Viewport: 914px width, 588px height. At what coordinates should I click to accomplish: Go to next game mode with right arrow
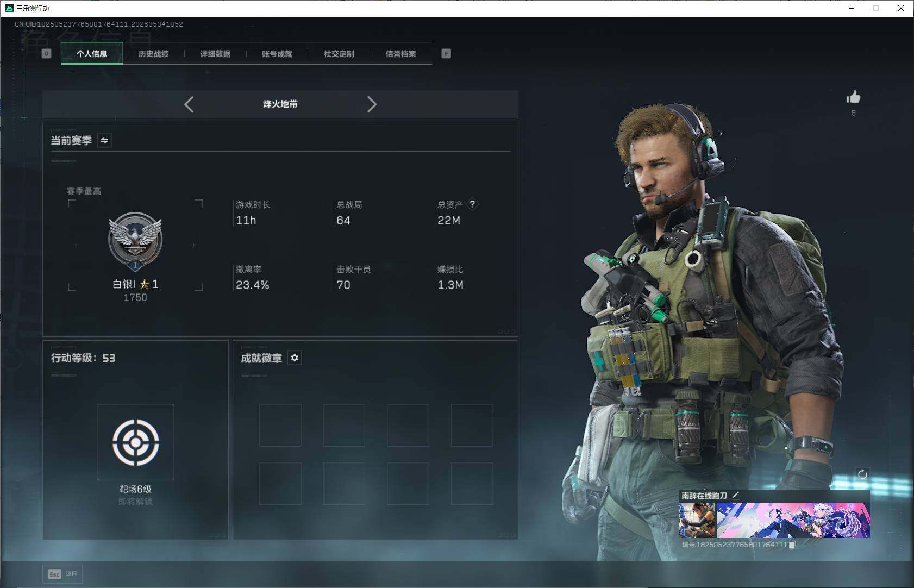tap(372, 104)
